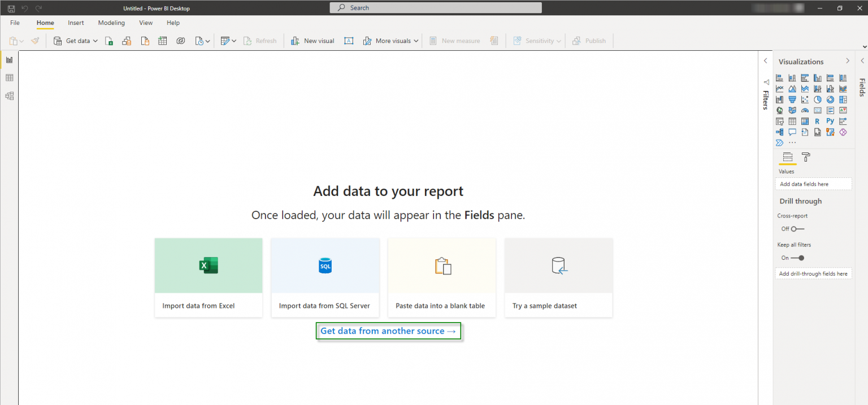The width and height of the screenshot is (868, 405).
Task: Select the gauge visualization
Action: [804, 110]
